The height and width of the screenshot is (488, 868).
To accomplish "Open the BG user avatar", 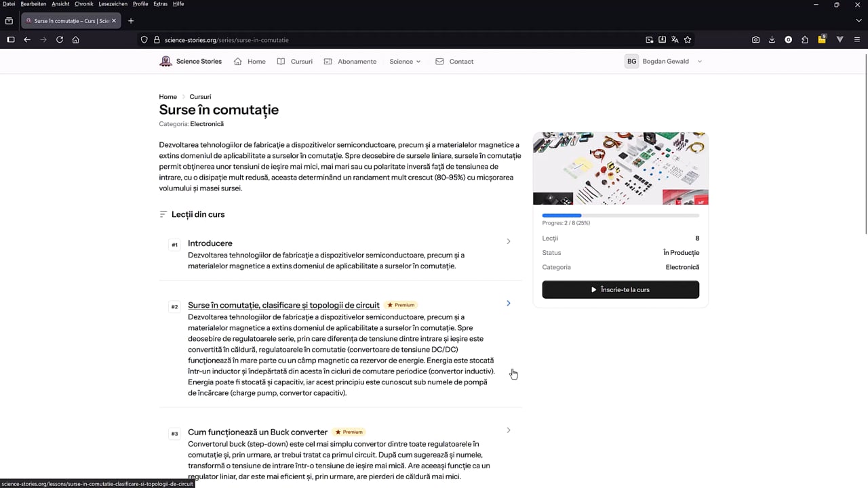I will (x=631, y=62).
